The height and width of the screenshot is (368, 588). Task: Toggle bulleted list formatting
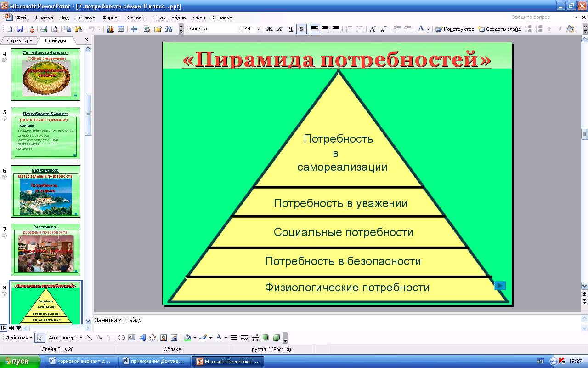pos(360,29)
